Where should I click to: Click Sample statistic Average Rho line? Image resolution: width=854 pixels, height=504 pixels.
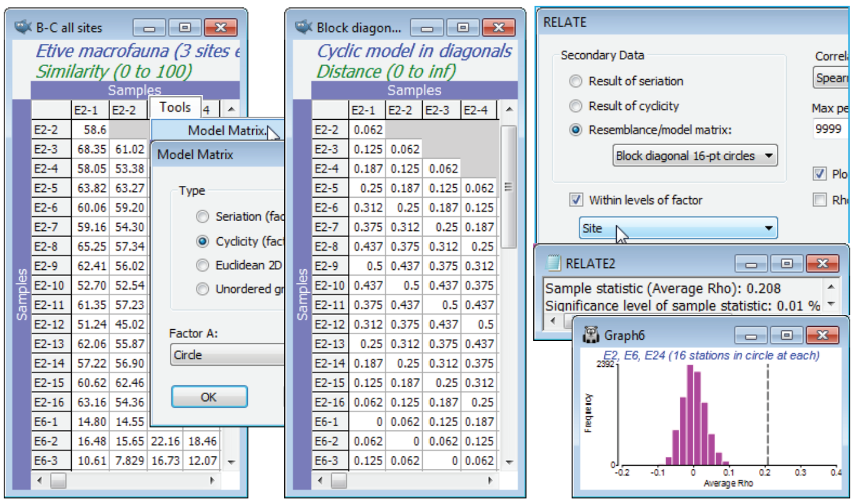(663, 288)
